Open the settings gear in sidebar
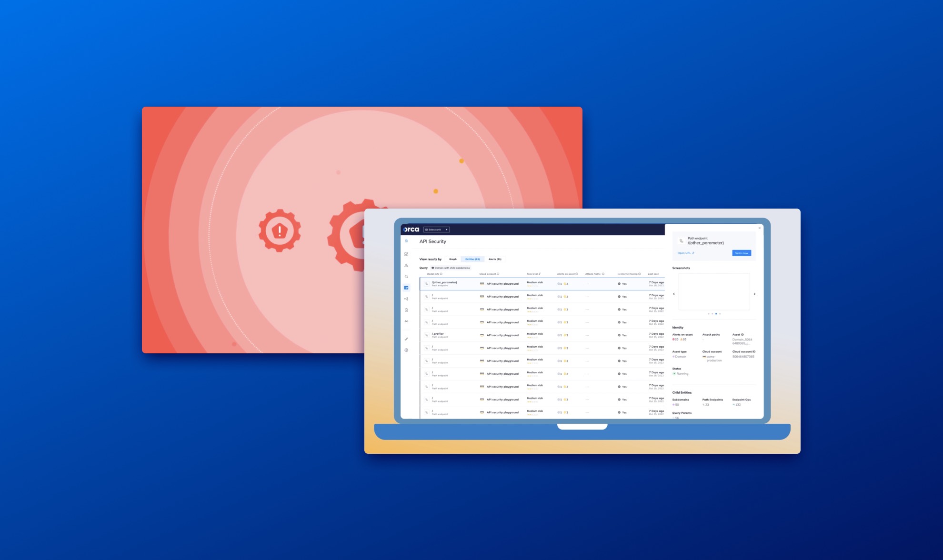This screenshot has width=943, height=560. [x=406, y=350]
